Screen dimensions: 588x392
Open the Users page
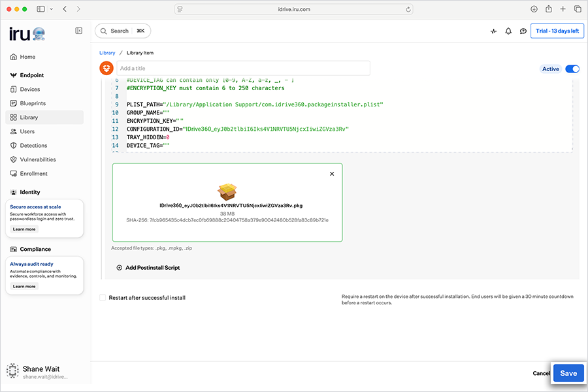coord(27,131)
